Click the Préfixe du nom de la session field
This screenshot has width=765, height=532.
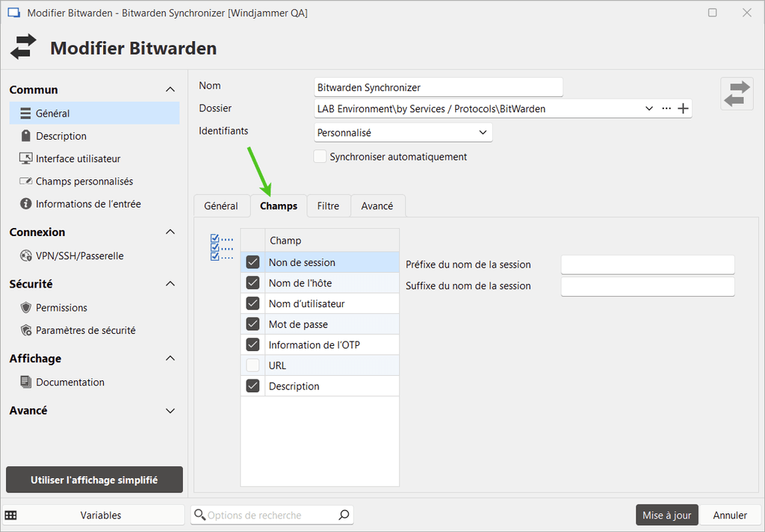[x=647, y=265]
